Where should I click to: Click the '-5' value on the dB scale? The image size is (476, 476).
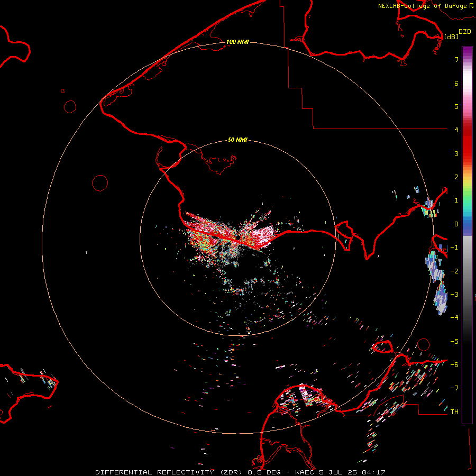(x=454, y=342)
